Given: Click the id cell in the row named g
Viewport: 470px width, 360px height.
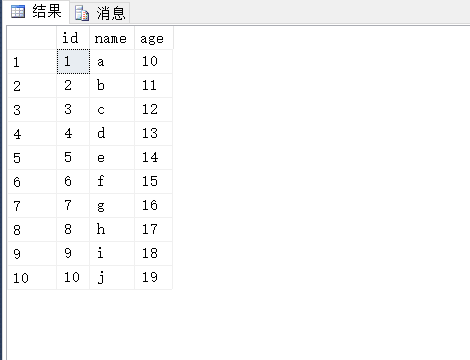Looking at the screenshot, I should [x=73, y=206].
